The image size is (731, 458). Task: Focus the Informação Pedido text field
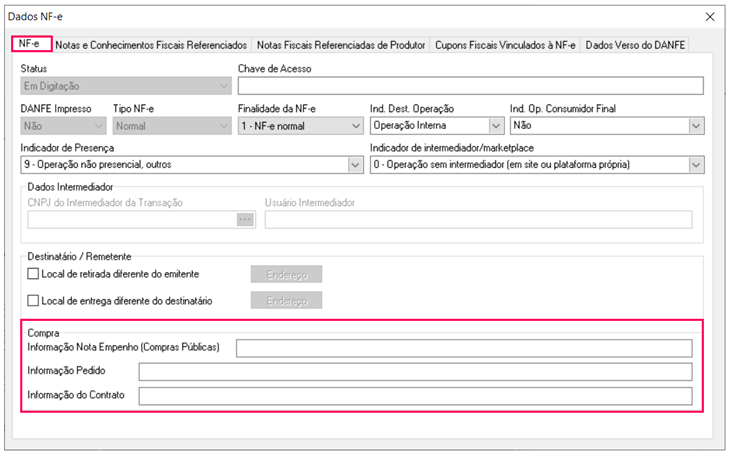tap(415, 372)
